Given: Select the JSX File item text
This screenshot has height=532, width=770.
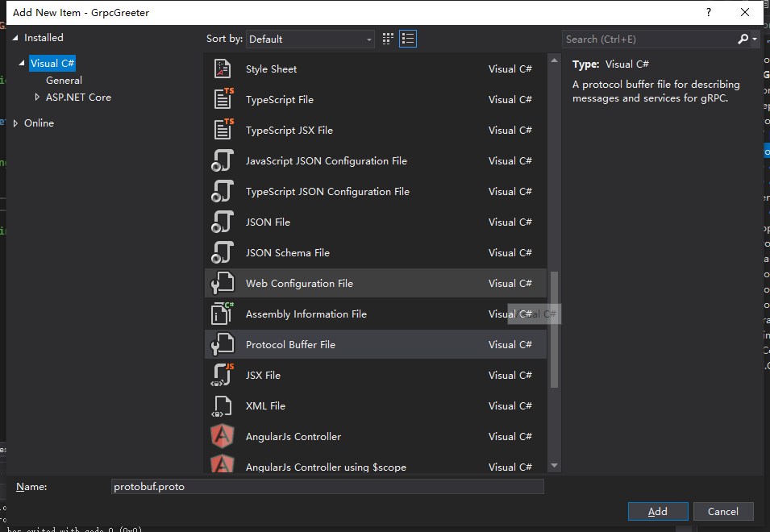Looking at the screenshot, I should (263, 376).
